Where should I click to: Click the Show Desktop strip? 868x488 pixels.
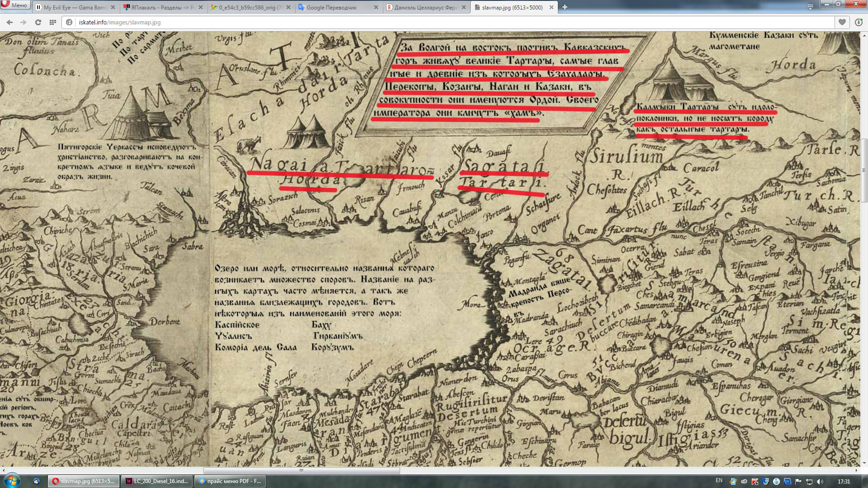click(865, 481)
